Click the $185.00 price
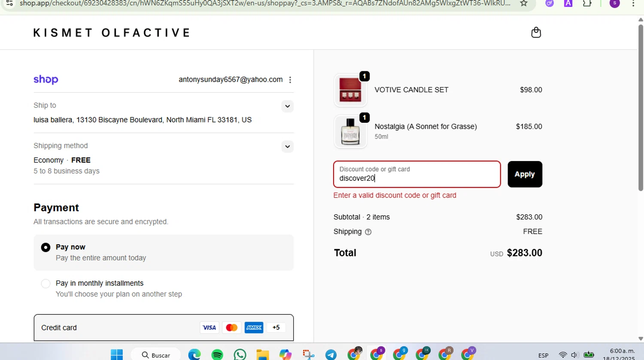Screen dimensions: 644x360 coord(529,127)
